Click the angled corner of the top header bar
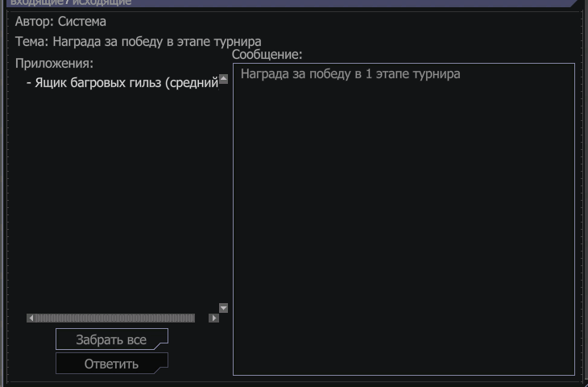This screenshot has height=387, width=588. 574,3
